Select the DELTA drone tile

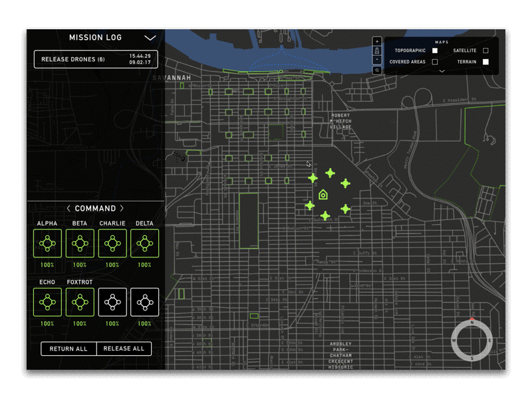point(144,243)
